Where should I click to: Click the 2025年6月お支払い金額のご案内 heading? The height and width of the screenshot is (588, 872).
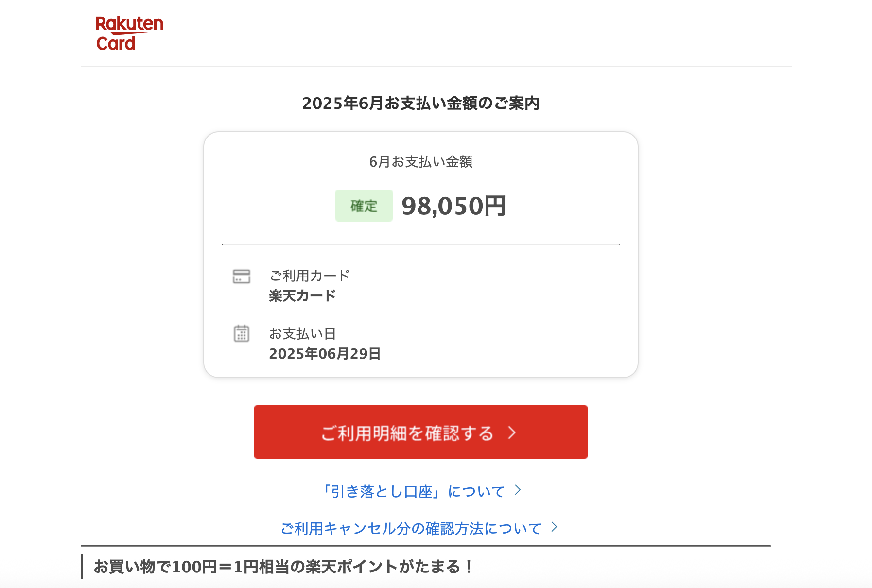[x=421, y=103]
